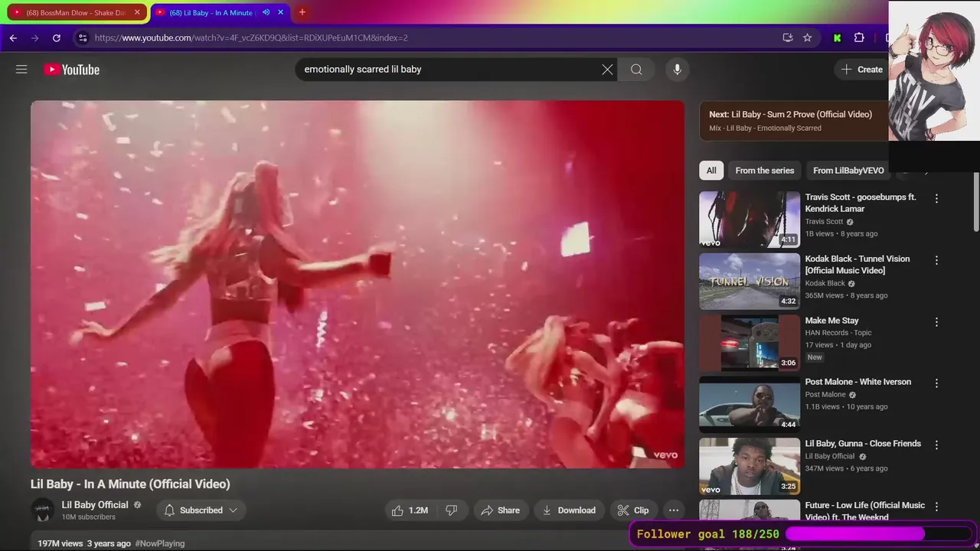Open HAN Records - Topic channel
Screen dimensions: 980x551
[x=838, y=333]
